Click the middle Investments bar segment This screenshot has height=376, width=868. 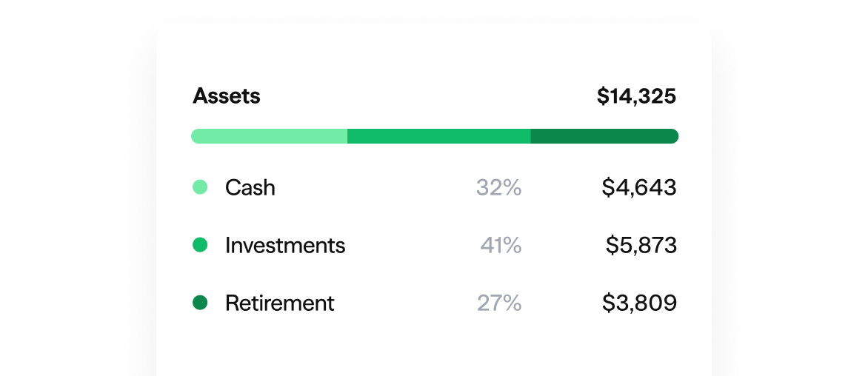(x=439, y=136)
